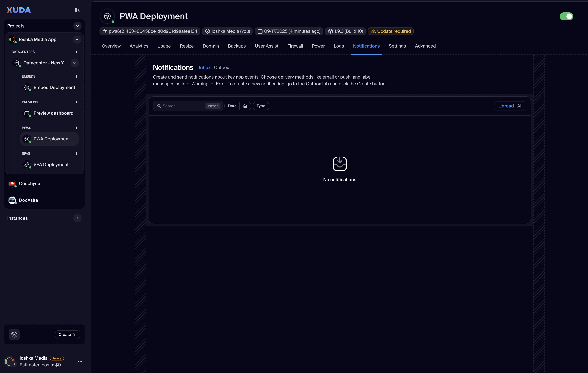Click the Preview dashboard window icon
Image resolution: width=588 pixels, height=373 pixels.
pyautogui.click(x=27, y=113)
